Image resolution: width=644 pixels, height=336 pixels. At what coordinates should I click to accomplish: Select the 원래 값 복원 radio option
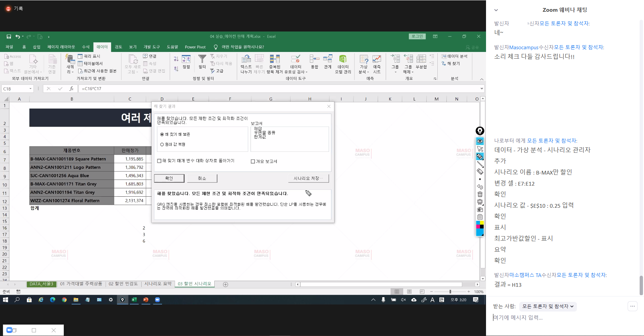point(162,145)
